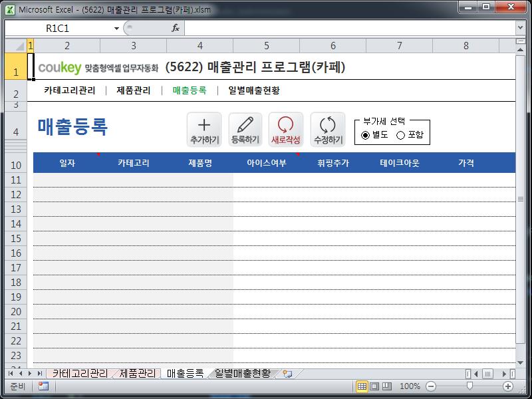The image size is (532, 399).
Task: Go to next sheet tab navigation arrow
Action: pos(30,374)
